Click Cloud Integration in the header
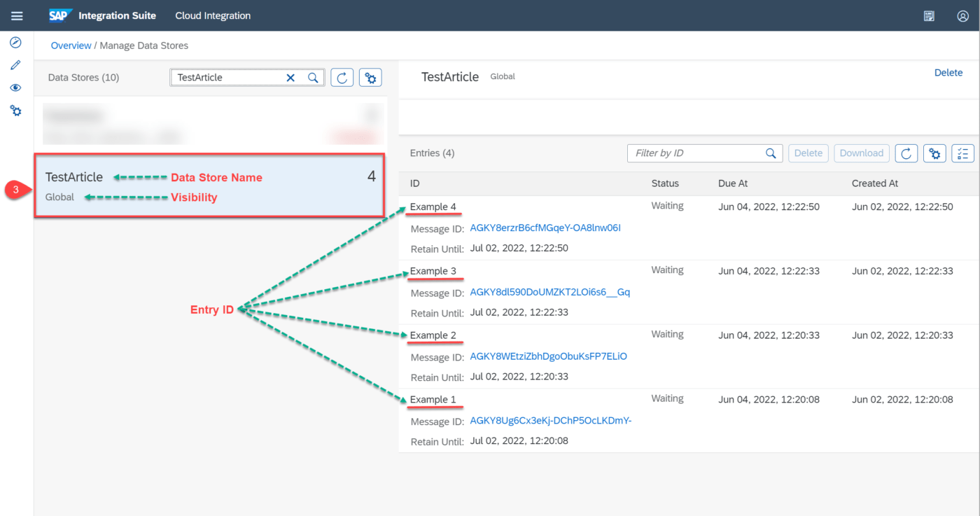 [213, 15]
